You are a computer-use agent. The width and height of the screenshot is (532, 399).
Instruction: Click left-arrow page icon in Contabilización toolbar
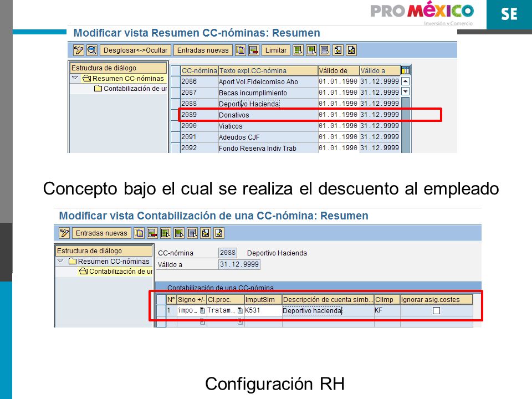(206, 233)
